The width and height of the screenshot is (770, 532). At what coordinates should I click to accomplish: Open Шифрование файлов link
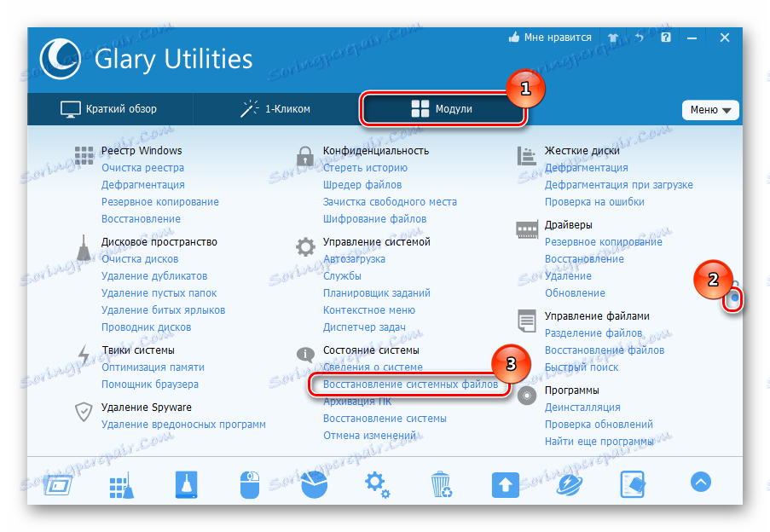374,219
